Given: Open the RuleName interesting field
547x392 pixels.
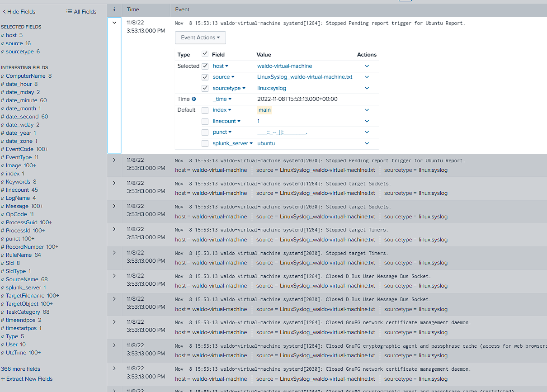Looking at the screenshot, I should pos(19,255).
